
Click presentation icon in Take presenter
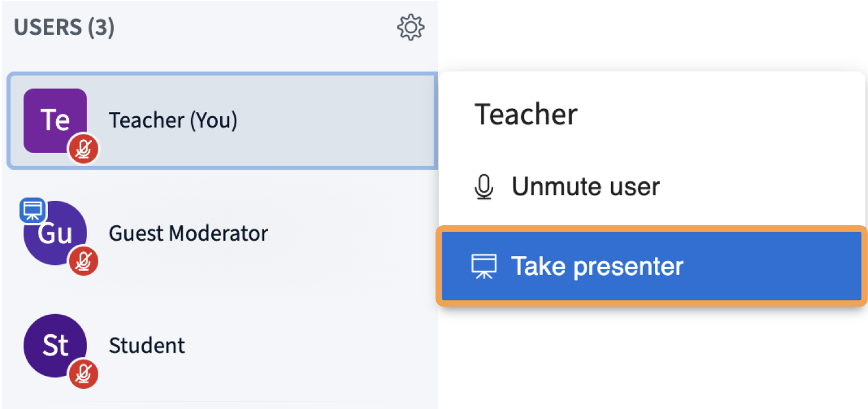pos(484,267)
